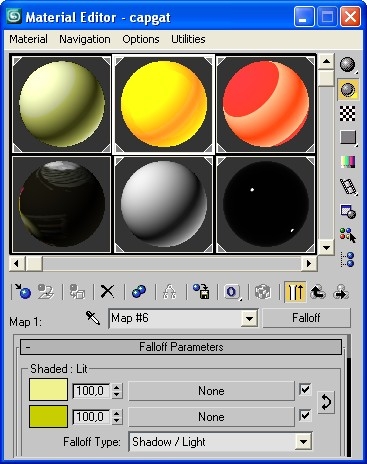367x464 pixels.
Task: Click the sample slots scroll left arrow
Action: [16, 264]
